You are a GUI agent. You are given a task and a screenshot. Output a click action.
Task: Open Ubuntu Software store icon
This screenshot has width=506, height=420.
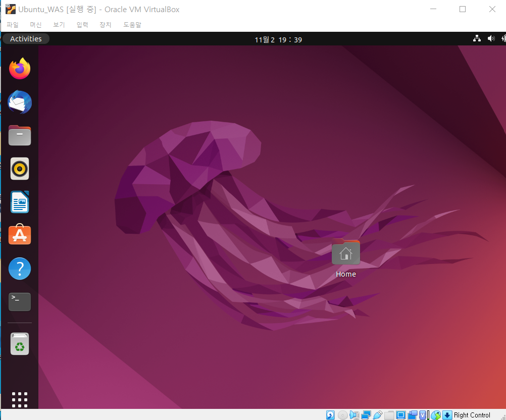click(20, 235)
